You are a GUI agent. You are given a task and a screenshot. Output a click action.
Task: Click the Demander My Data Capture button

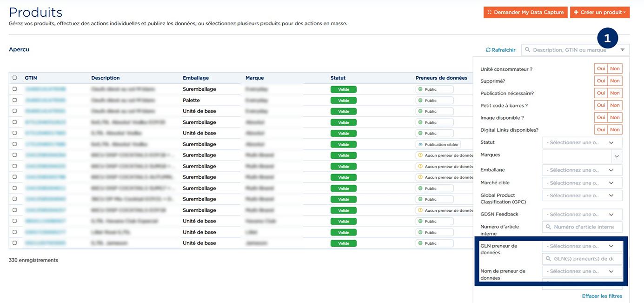pyautogui.click(x=525, y=13)
